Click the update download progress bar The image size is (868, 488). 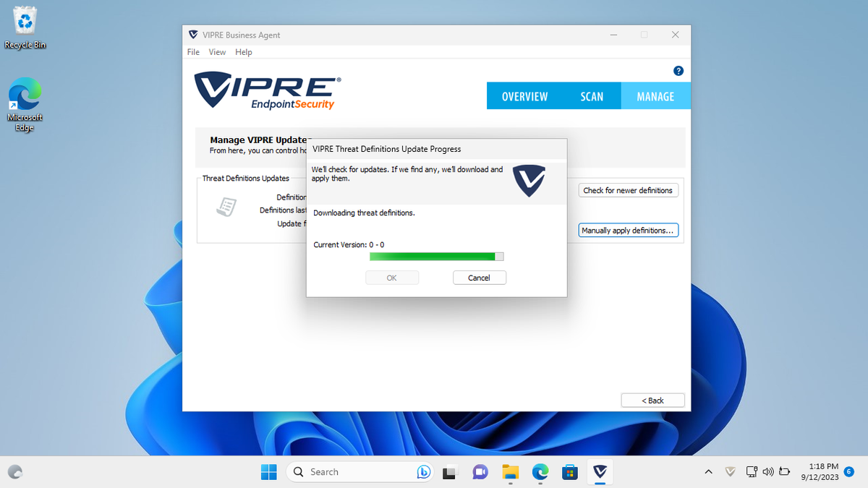click(436, 256)
